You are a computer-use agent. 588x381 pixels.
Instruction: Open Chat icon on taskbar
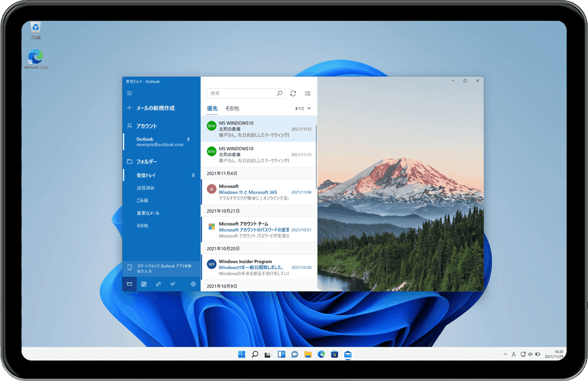tap(295, 354)
